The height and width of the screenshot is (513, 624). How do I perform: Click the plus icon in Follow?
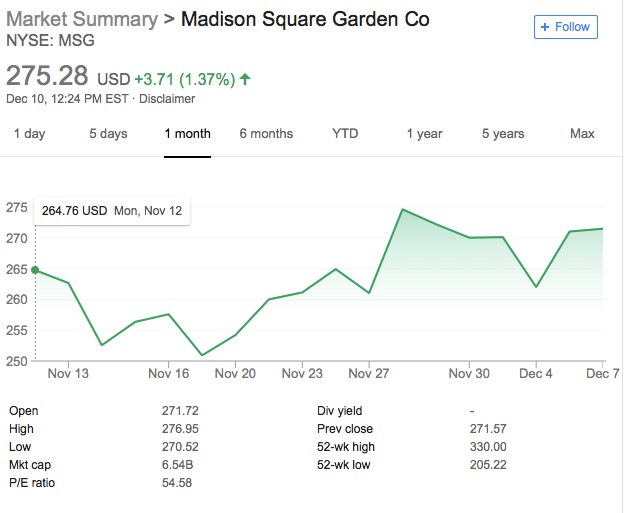coord(545,27)
